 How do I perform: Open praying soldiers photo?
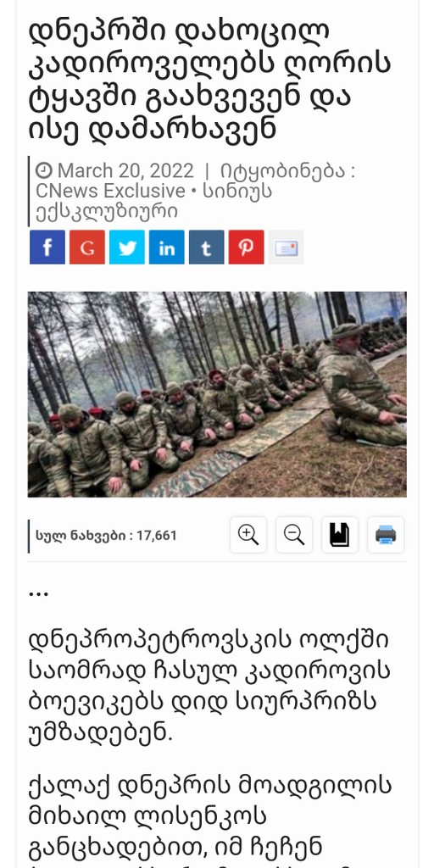217,394
